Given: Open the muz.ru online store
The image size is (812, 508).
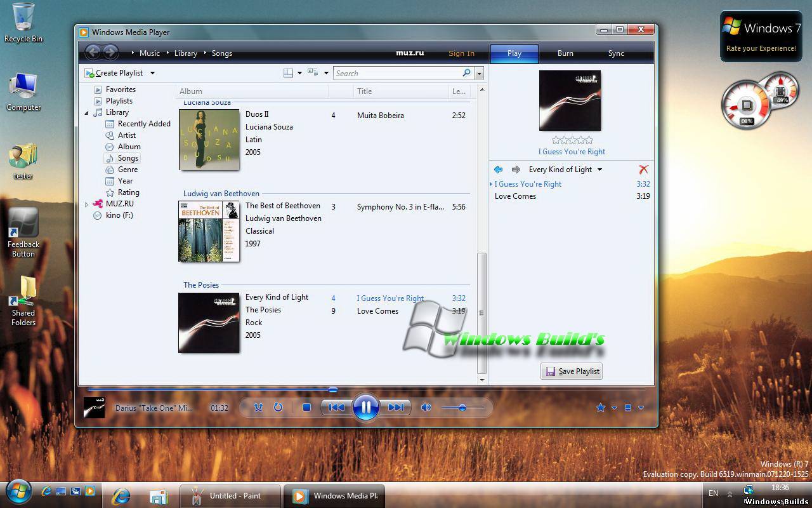Looking at the screenshot, I should pos(410,53).
